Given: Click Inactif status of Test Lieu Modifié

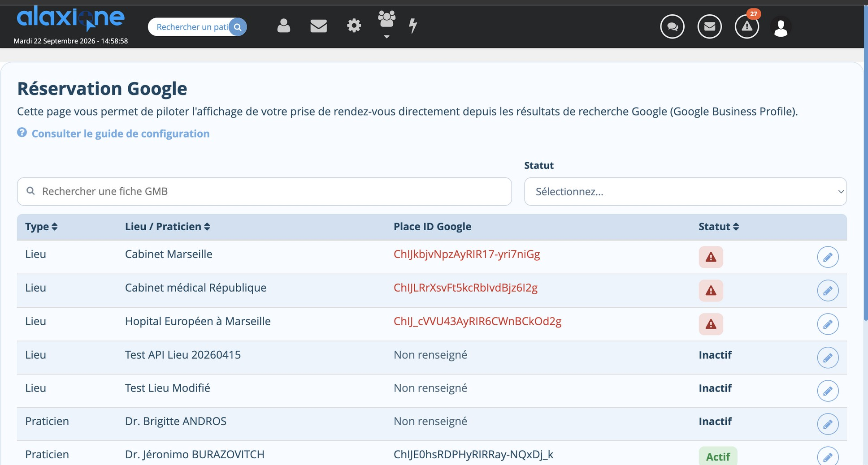Looking at the screenshot, I should point(715,388).
